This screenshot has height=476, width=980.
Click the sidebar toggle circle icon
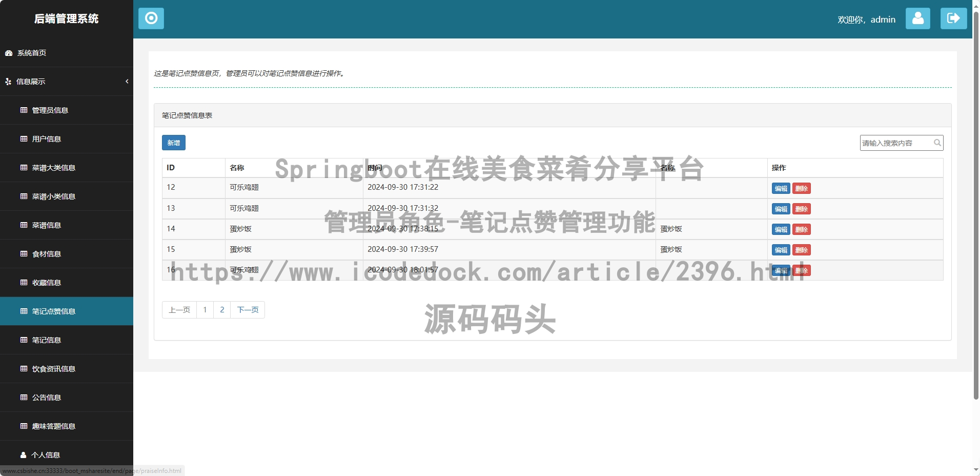151,18
